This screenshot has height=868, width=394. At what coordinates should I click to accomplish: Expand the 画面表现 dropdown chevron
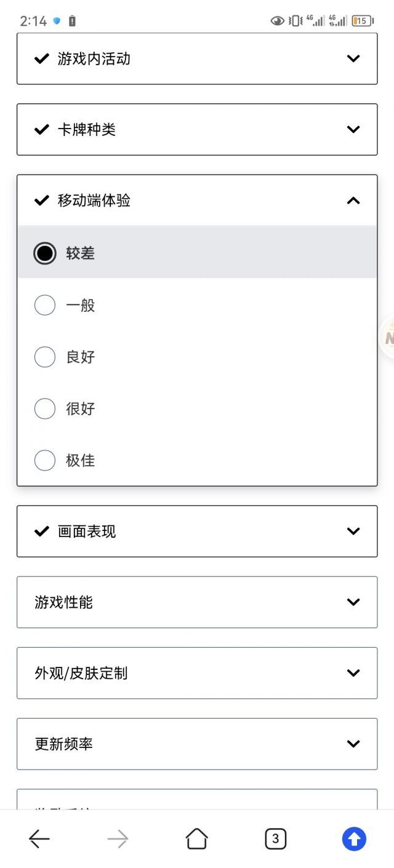(353, 531)
